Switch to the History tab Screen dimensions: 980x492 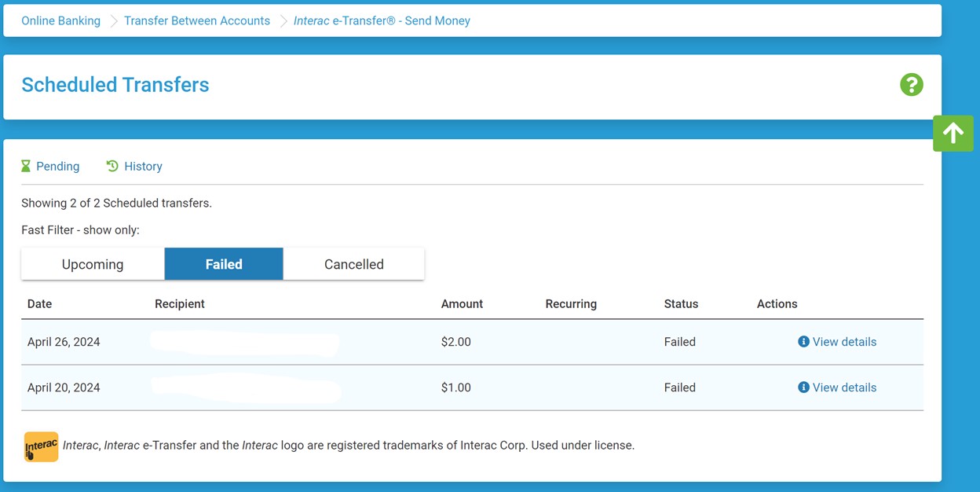point(143,166)
